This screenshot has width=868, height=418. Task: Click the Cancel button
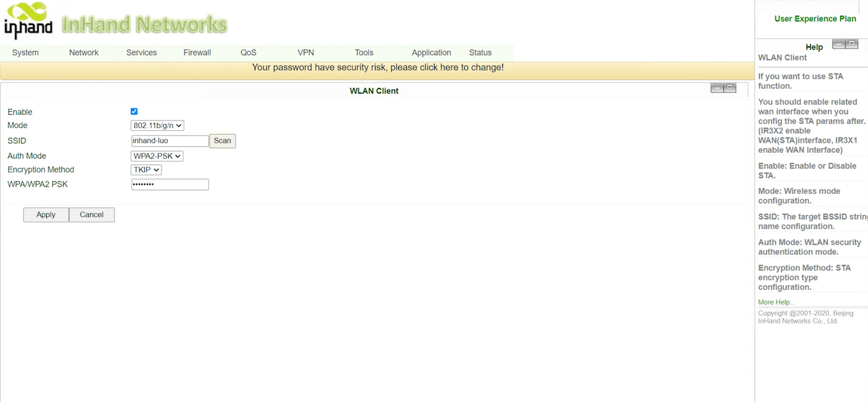pos(91,215)
